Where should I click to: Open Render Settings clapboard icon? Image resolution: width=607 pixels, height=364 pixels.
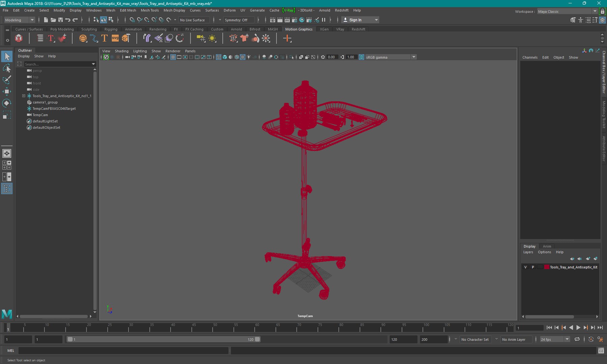point(294,20)
